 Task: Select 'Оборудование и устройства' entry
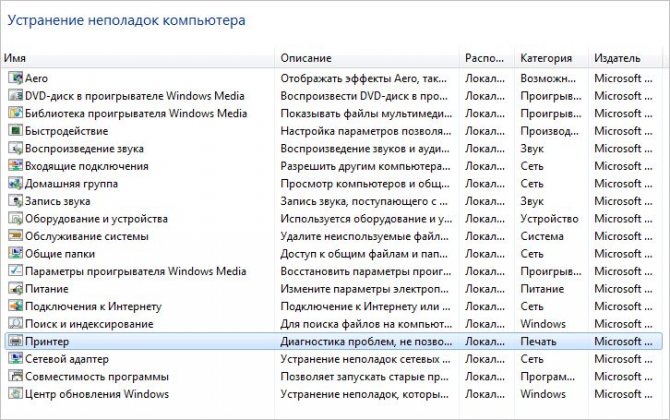coord(96,218)
